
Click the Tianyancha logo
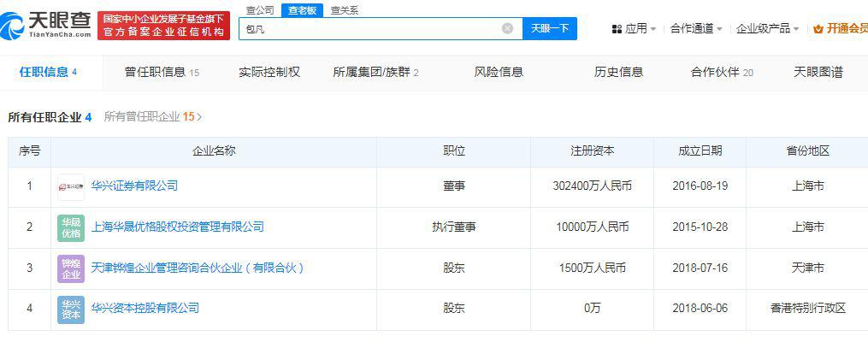pyautogui.click(x=45, y=26)
